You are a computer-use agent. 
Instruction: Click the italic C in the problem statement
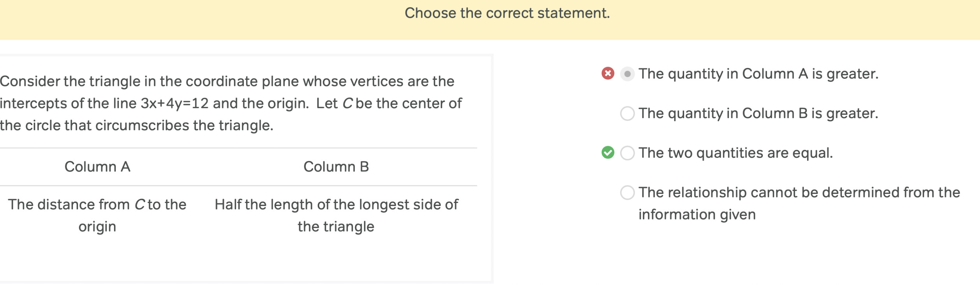click(x=347, y=104)
